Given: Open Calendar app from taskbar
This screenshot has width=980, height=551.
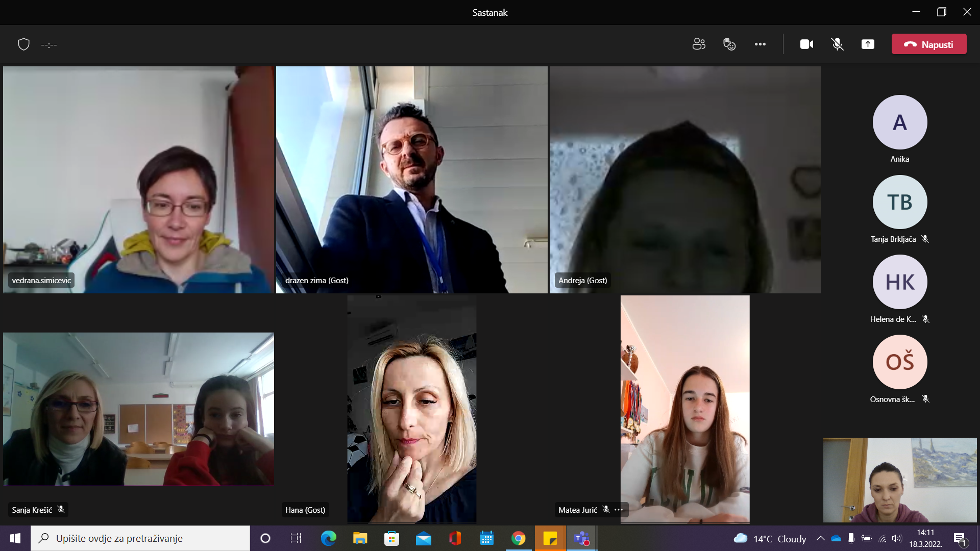Looking at the screenshot, I should point(487,538).
